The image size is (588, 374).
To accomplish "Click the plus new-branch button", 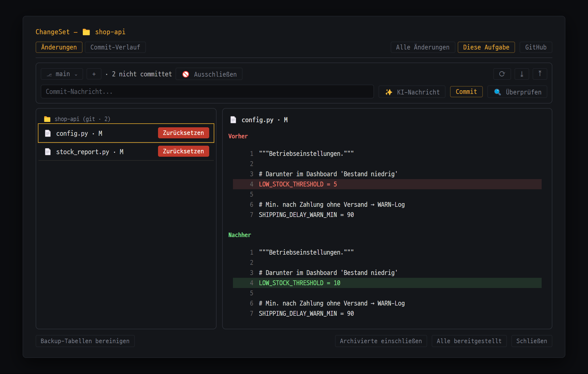I will coord(94,74).
